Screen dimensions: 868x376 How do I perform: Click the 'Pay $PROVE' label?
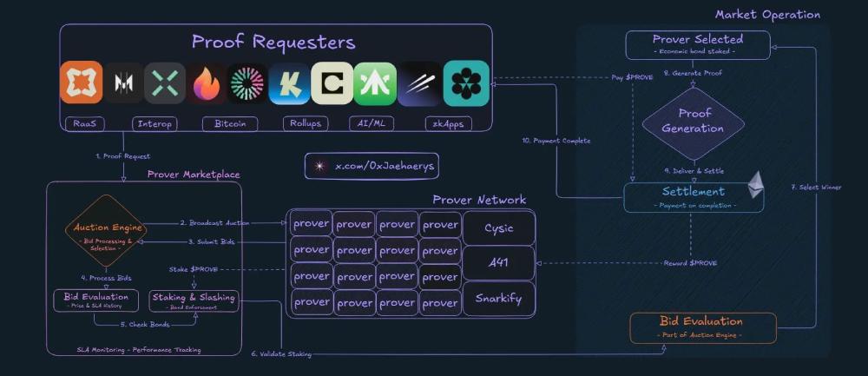tap(632, 77)
